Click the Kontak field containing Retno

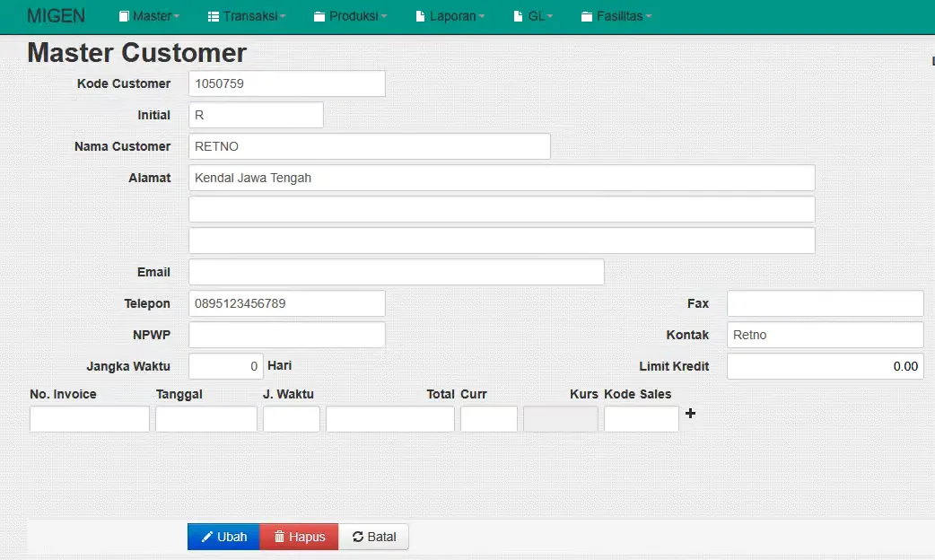coord(825,335)
